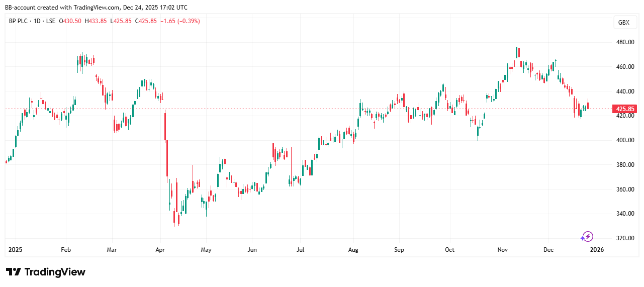The width and height of the screenshot is (644, 287).
Task: Click the Apr marker on time axis
Action: click(160, 249)
